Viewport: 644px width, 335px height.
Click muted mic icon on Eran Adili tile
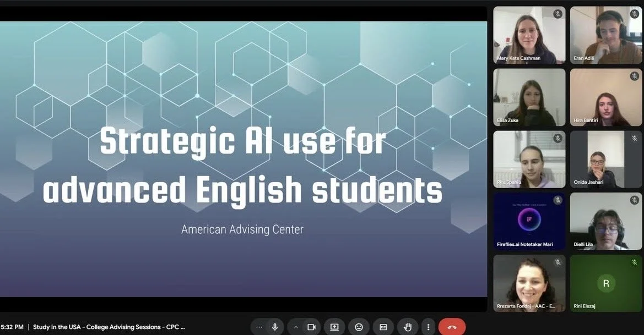click(x=634, y=14)
